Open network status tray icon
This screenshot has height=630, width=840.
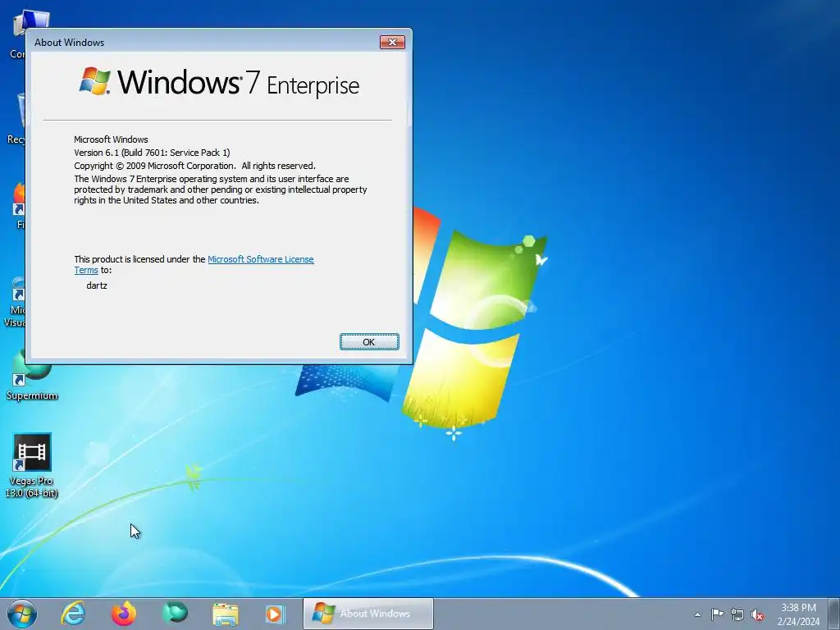(737, 615)
